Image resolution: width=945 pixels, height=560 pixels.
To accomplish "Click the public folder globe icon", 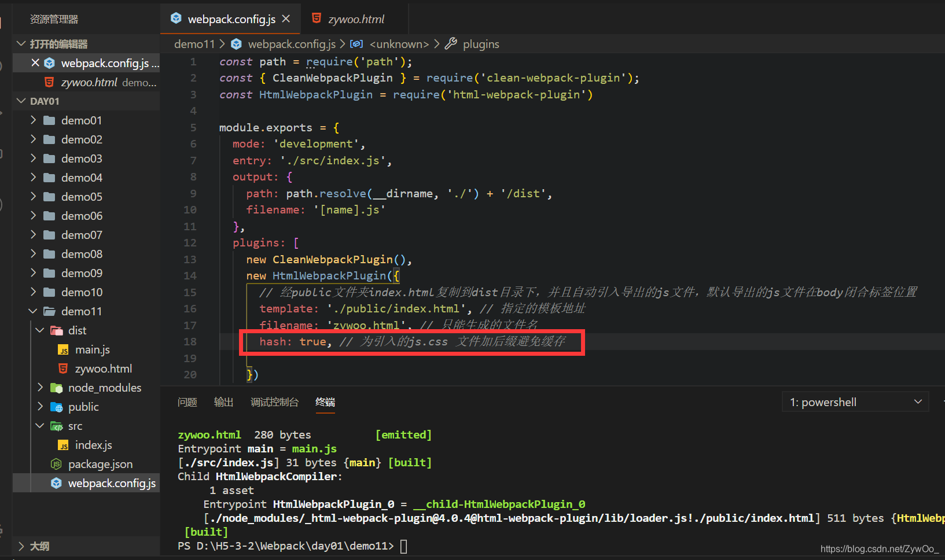I will [57, 407].
